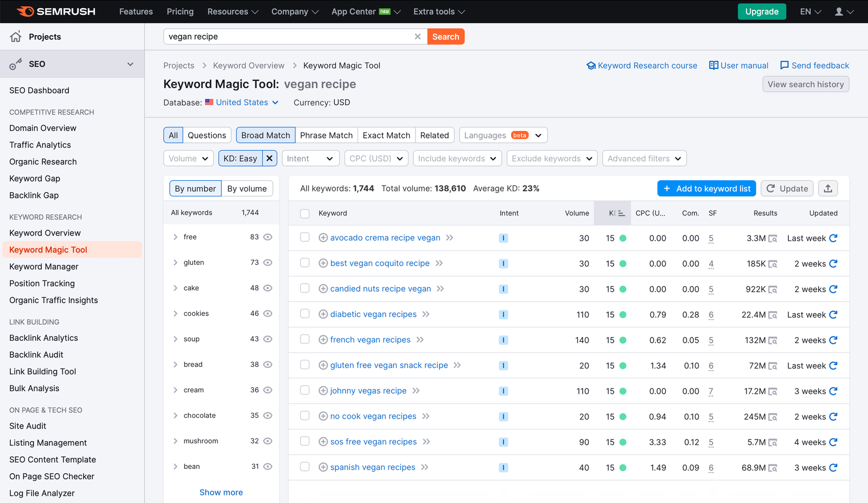Add french vegan recipes via plus icon
868x503 pixels.
323,340
